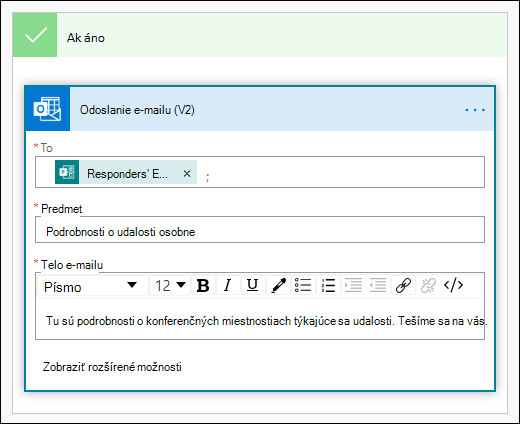Click the Outlook icon of the email action

click(x=47, y=109)
